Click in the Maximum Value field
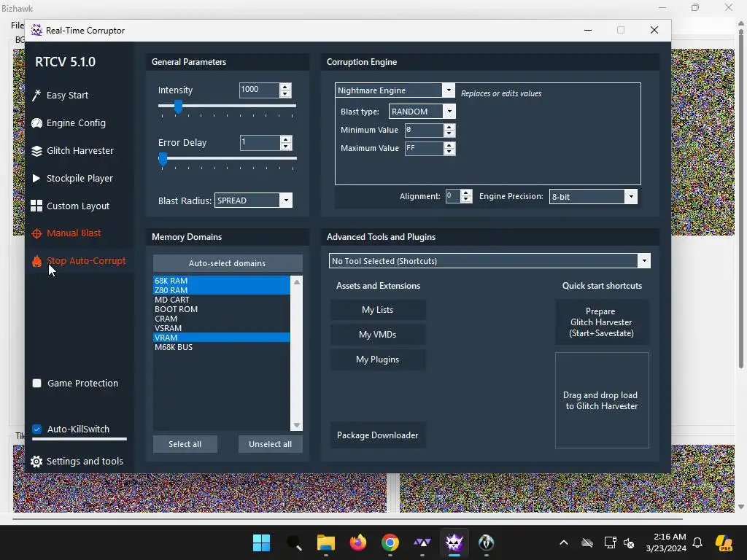The width and height of the screenshot is (747, 560). (424, 149)
